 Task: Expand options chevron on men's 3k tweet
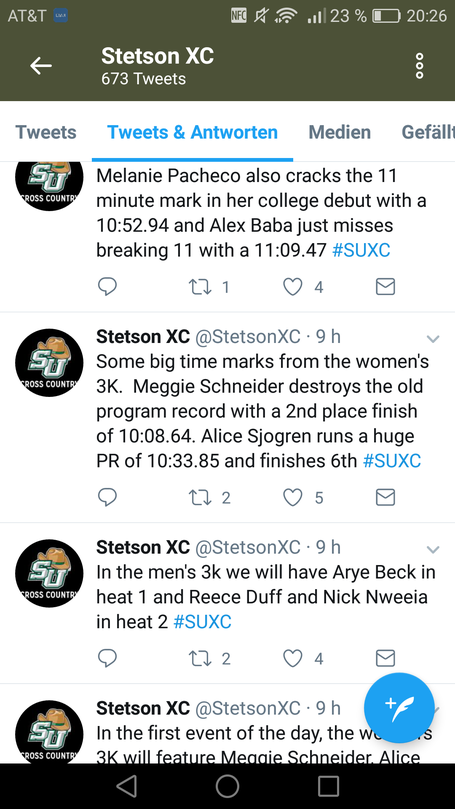pos(433,549)
